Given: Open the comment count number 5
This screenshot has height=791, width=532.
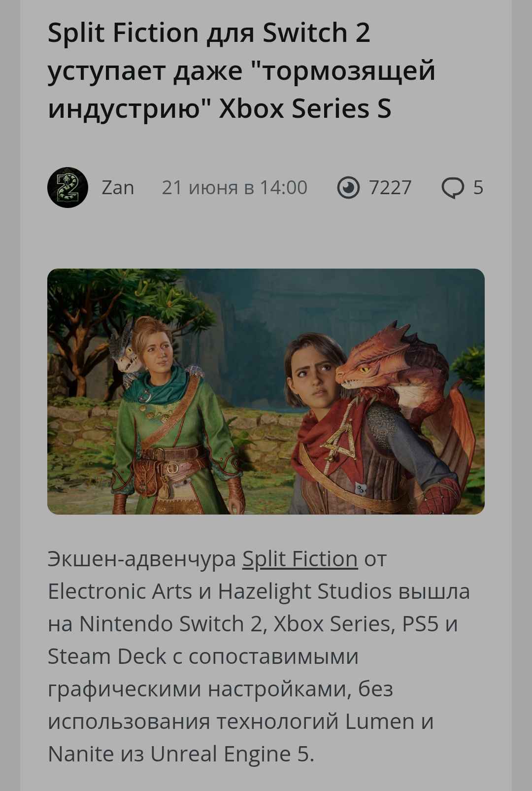Looking at the screenshot, I should (478, 188).
